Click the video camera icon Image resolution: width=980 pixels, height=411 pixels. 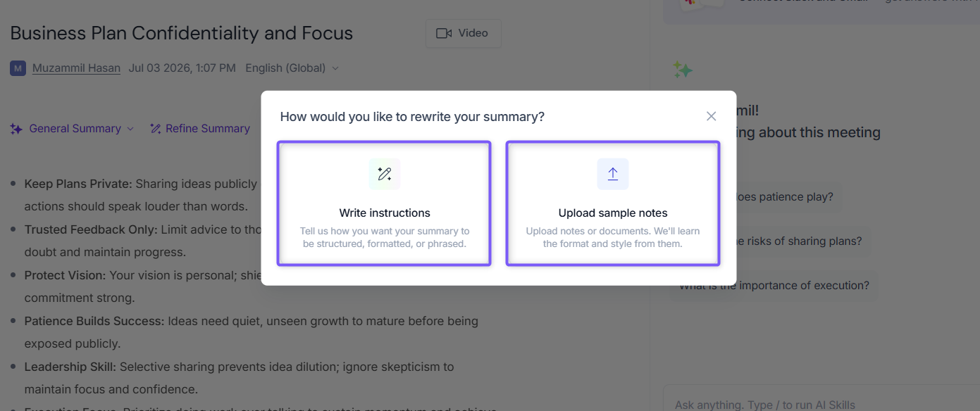pos(444,33)
